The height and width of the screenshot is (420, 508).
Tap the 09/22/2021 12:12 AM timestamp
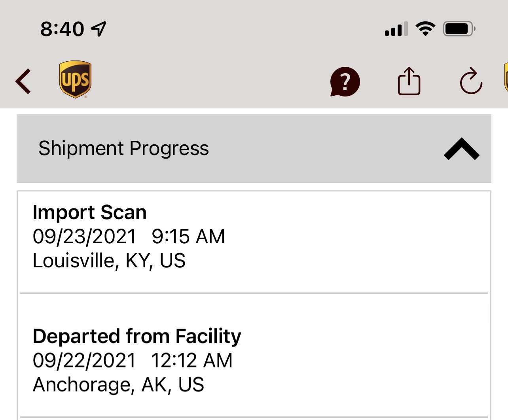133,360
